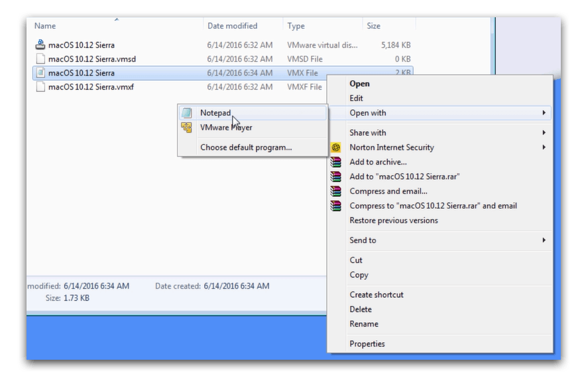Click the 6/14/2016 6:34 AM date in file list
The height and width of the screenshot is (377, 588).
[x=240, y=73]
